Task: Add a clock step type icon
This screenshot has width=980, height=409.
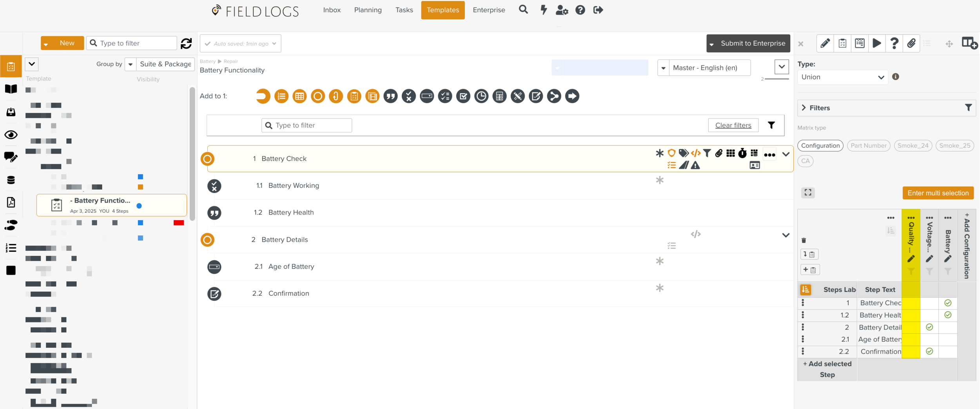Action: coord(481,96)
